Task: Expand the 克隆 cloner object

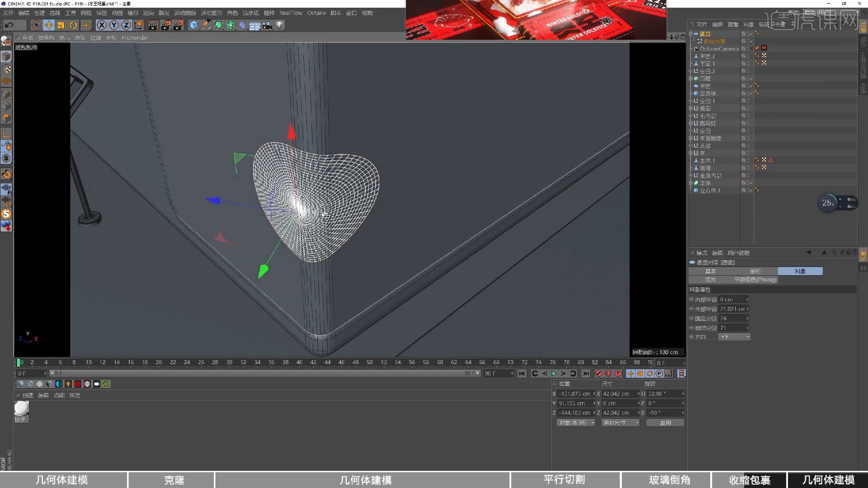Action: (x=691, y=79)
